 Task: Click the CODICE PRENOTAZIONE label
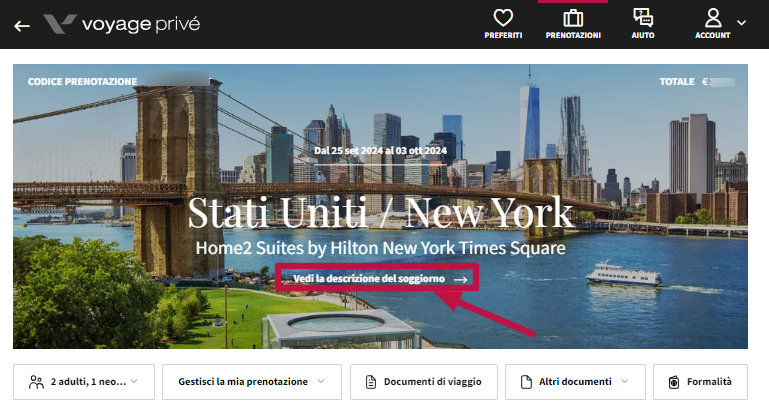click(x=82, y=81)
